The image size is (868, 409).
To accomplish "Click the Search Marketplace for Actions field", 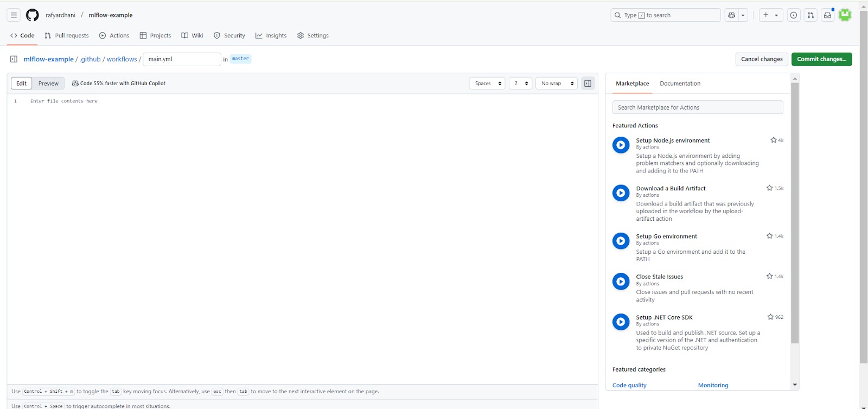I will tap(697, 107).
